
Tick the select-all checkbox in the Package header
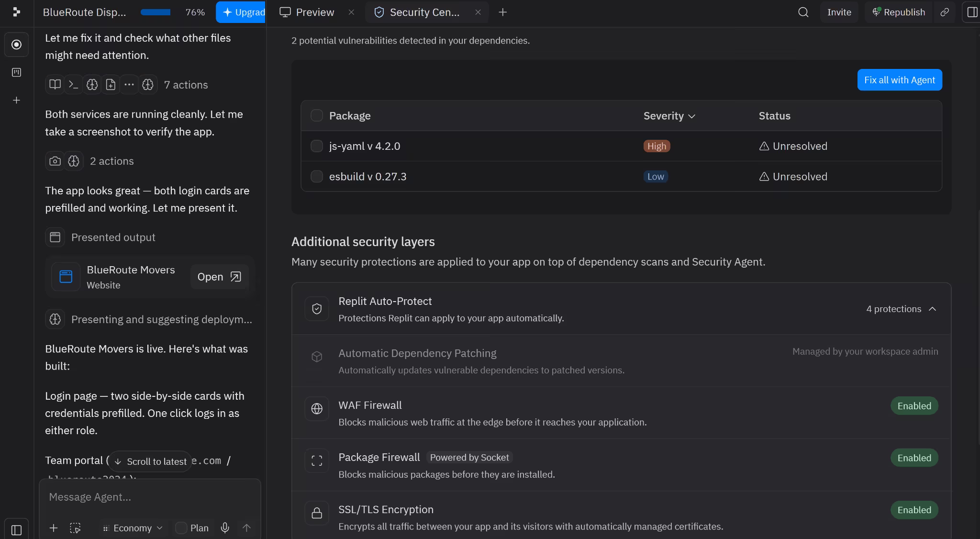[x=317, y=115]
